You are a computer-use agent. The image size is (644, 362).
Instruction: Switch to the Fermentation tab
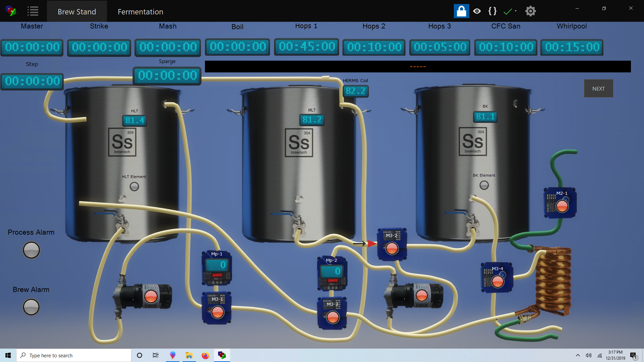pos(140,11)
